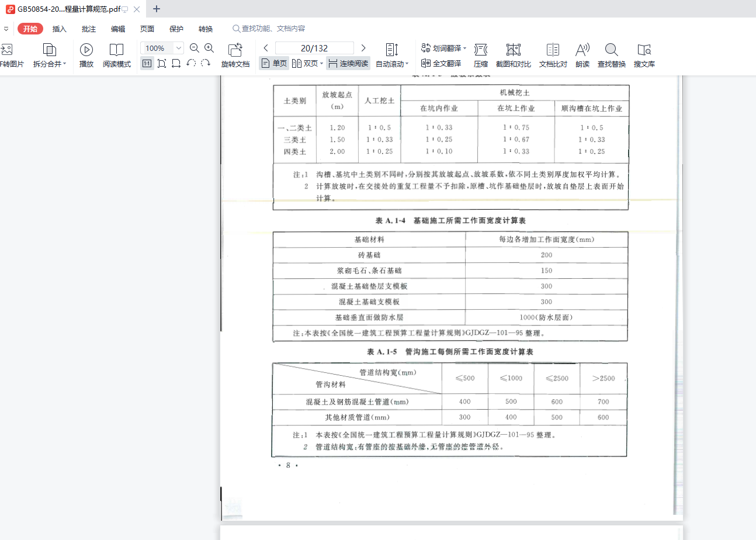Click column header >2500

coord(604,379)
